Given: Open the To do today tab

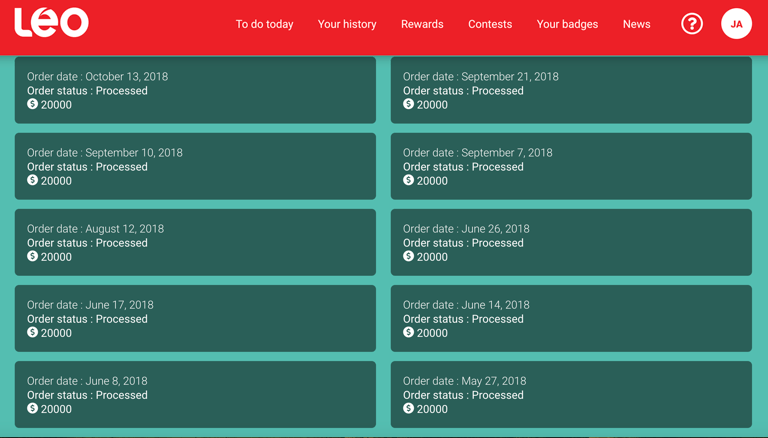Looking at the screenshot, I should click(264, 24).
